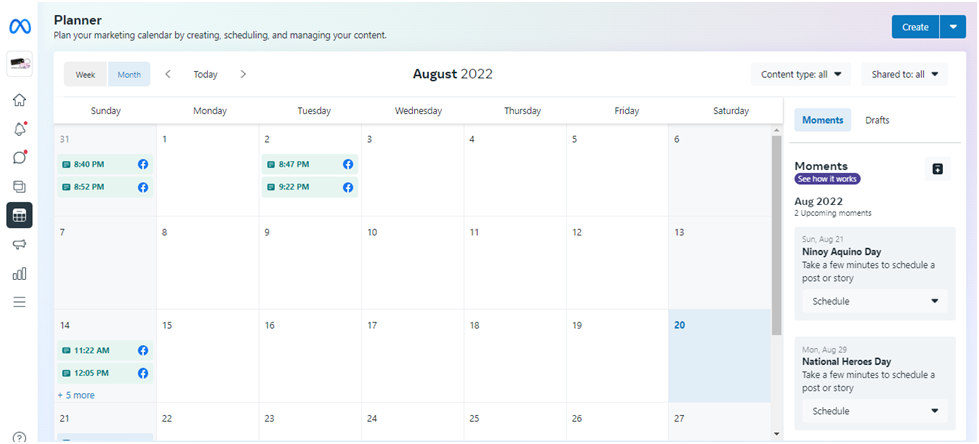Click the Create button

tap(914, 27)
